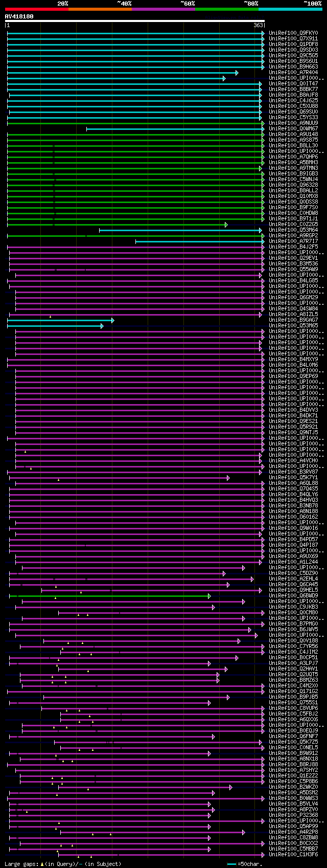This screenshot has height=868, width=327.
Task: Open hit UniRef100_Q9SD03
Action: coord(293,50)
